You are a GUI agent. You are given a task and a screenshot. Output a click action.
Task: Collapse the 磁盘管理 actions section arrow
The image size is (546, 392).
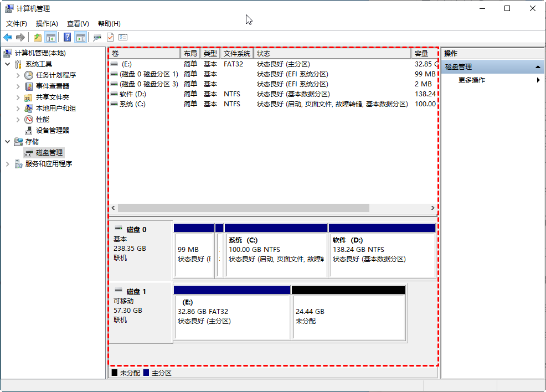click(538, 67)
